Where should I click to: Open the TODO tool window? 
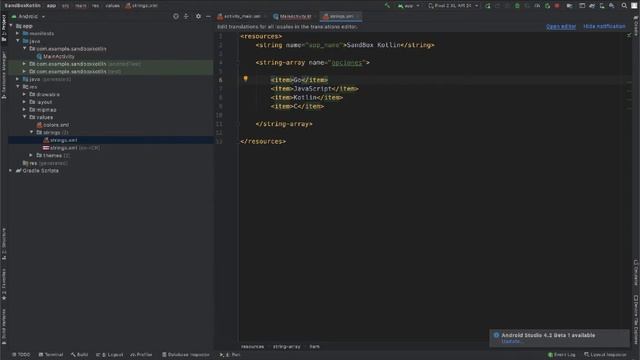pos(21,355)
